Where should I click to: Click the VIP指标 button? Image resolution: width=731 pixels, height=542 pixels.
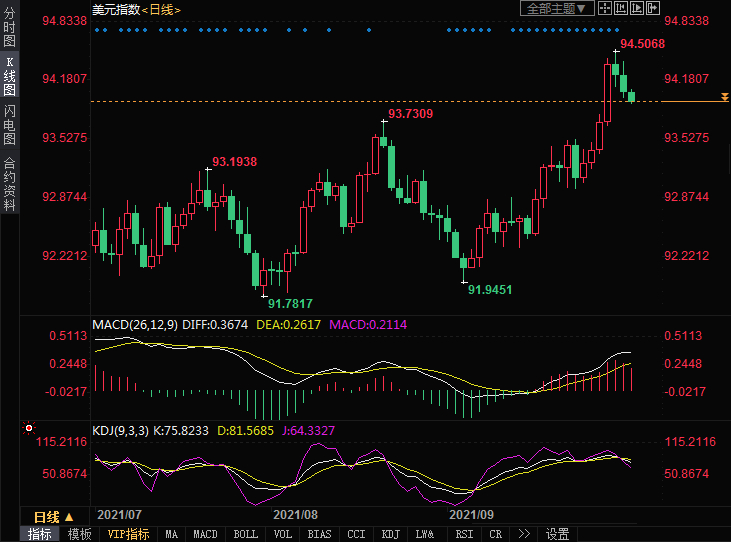[127, 534]
